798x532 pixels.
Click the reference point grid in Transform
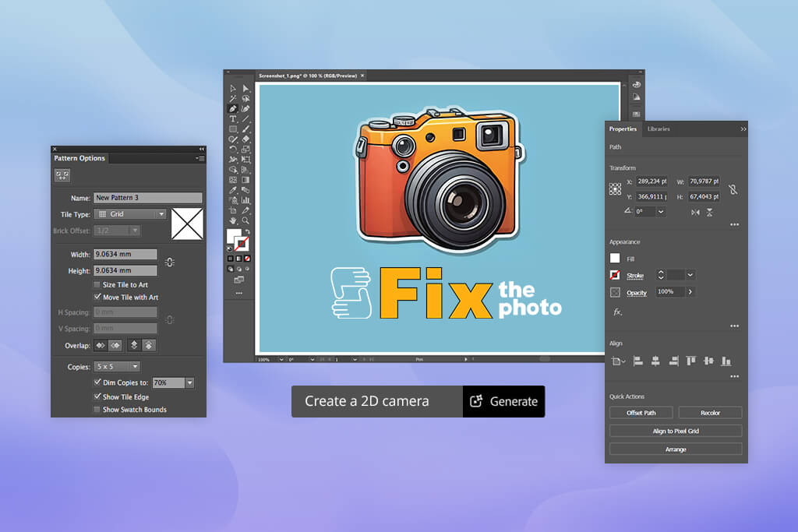point(615,189)
